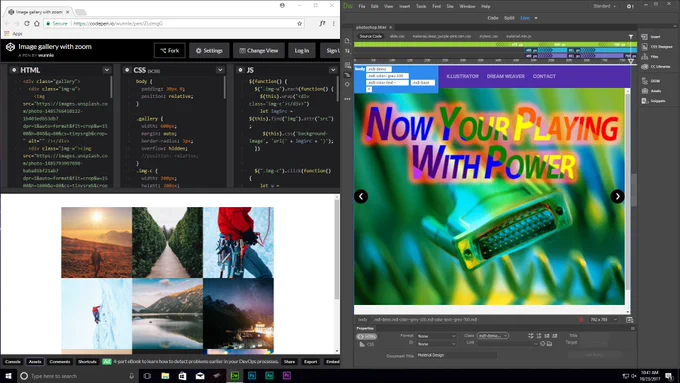Open the CSS Designer panel
680x383 pixels.
[x=657, y=47]
